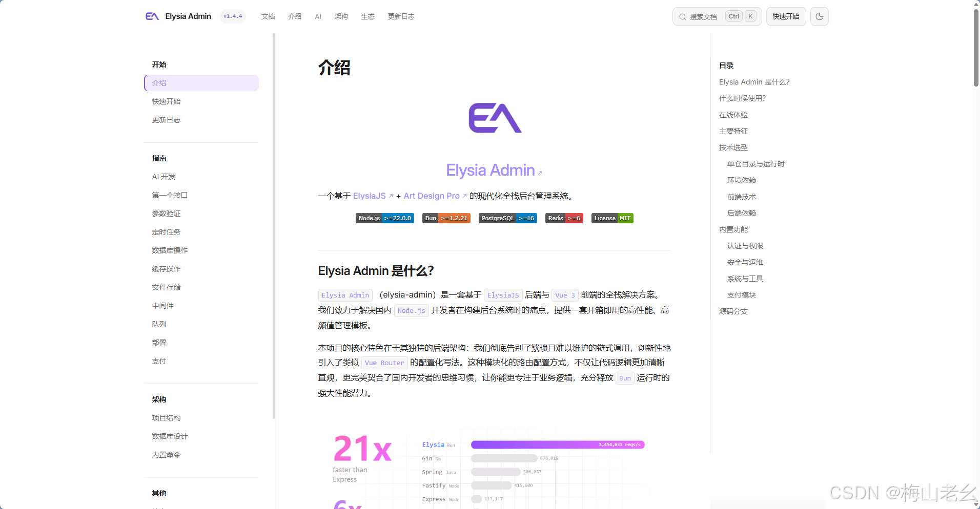Screen dimensions: 980x509
Task: Open 支付 sidebar page
Action: 159,361
